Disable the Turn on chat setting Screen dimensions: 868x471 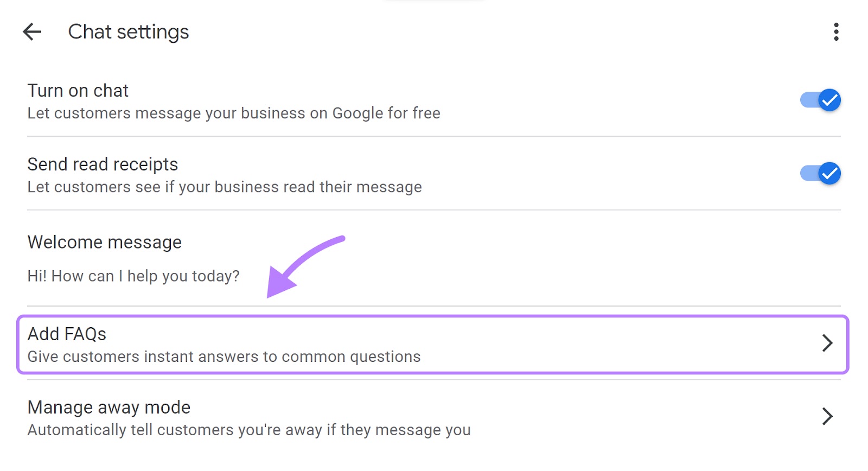pos(819,100)
